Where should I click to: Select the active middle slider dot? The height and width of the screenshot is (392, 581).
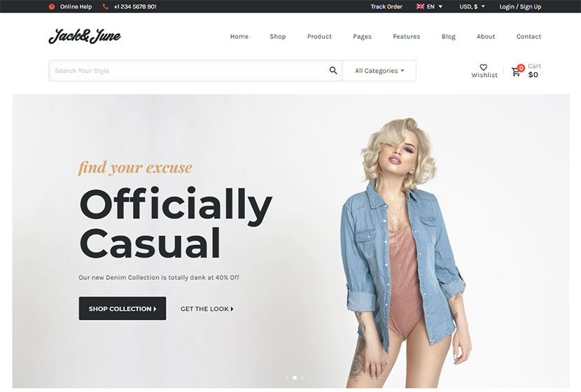pyautogui.click(x=295, y=377)
